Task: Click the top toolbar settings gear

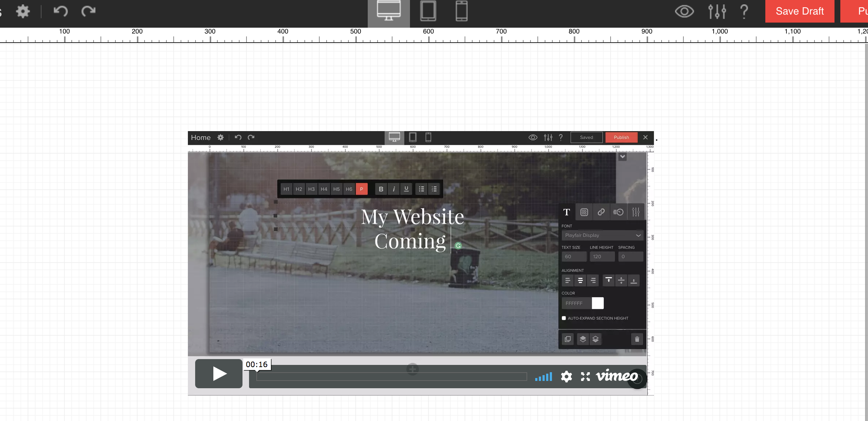Action: click(x=23, y=11)
